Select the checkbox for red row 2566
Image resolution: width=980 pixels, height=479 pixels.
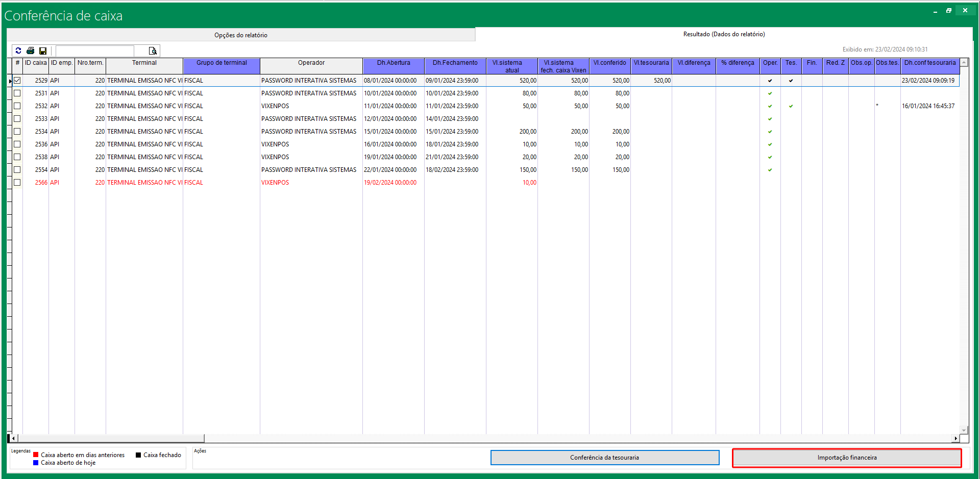tap(17, 183)
